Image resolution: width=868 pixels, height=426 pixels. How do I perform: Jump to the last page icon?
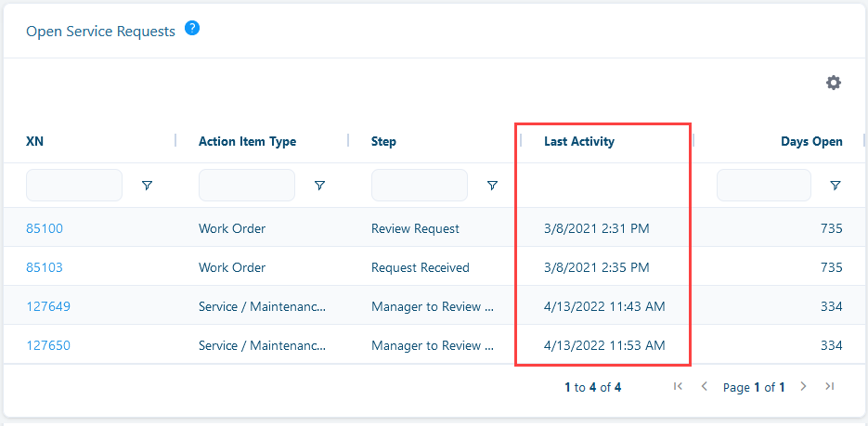(x=829, y=387)
